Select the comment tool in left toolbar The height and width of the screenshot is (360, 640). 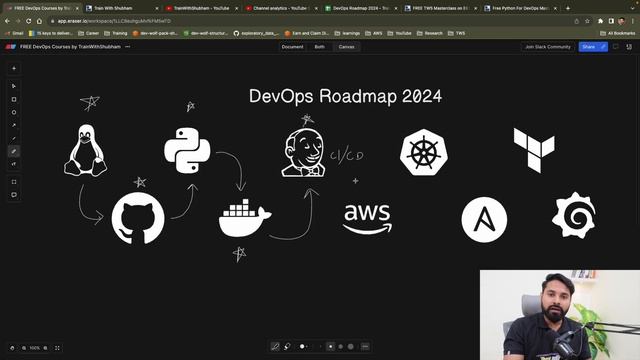(14, 195)
